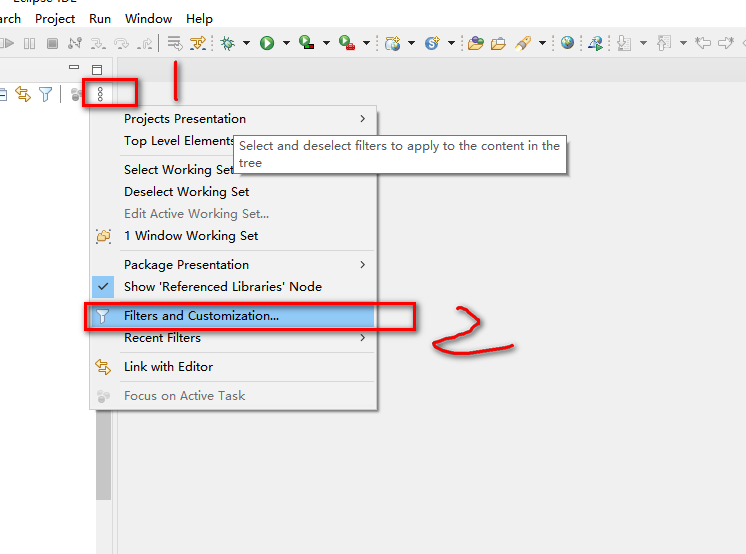Screen dimensions: 746x554
Task: Open the View Menu three-dots button
Action: click(100, 94)
